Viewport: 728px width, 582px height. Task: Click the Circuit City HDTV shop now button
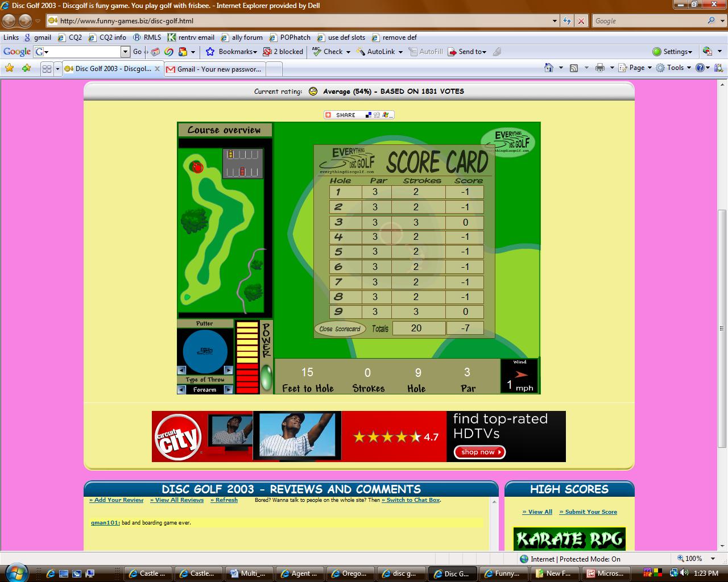(479, 452)
